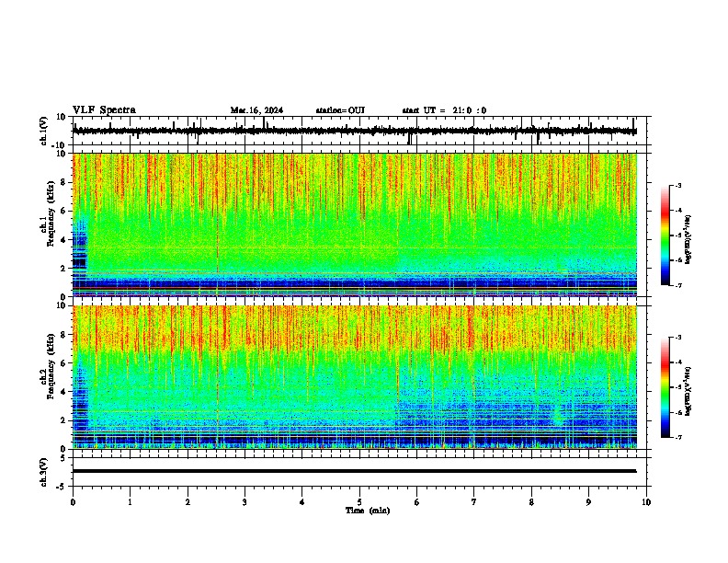Click the time axis tick label "4"
The height and width of the screenshot is (563, 728).
pyautogui.click(x=302, y=502)
